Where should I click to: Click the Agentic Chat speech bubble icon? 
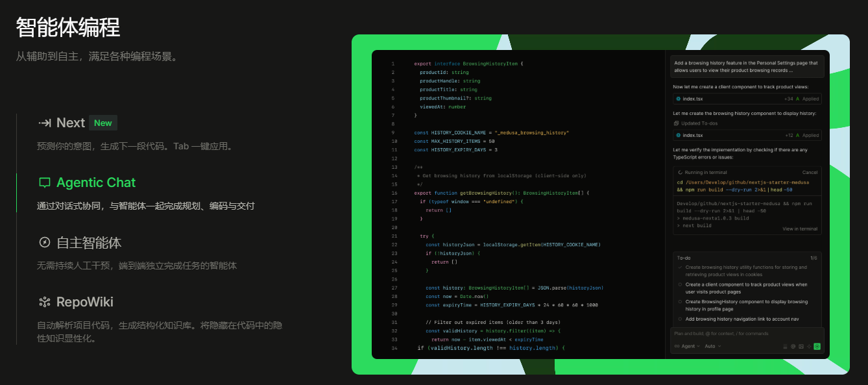(44, 183)
